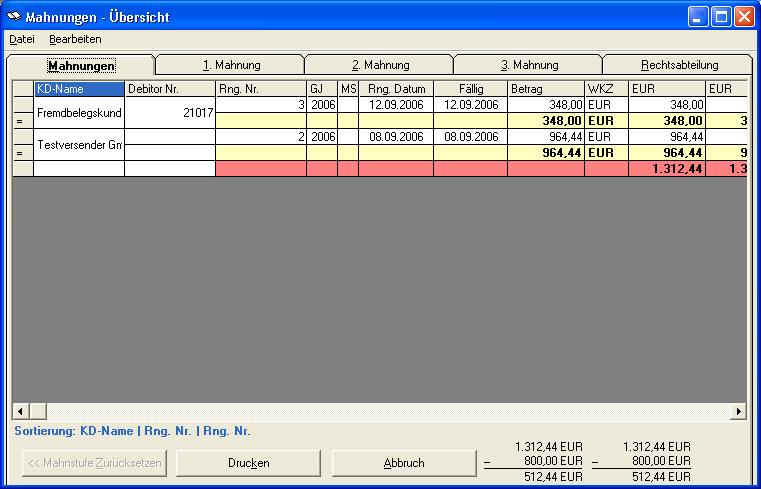Screen dimensions: 761x489
Task: Sort by the KD-Name column header
Action: pyautogui.click(x=79, y=89)
